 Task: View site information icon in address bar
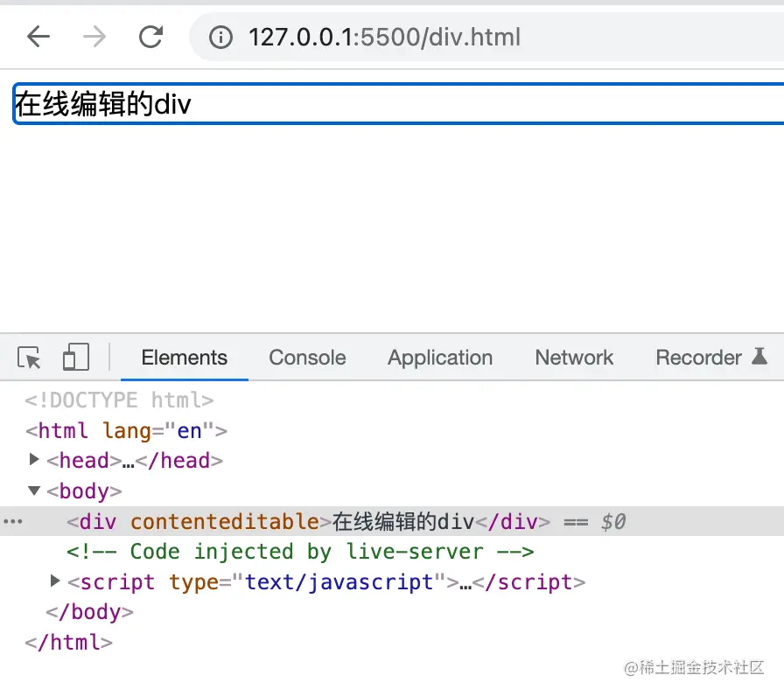click(x=220, y=37)
